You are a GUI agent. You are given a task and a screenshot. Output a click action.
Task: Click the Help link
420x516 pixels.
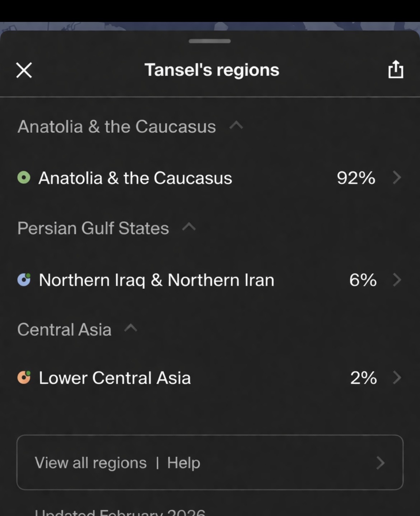pos(183,463)
